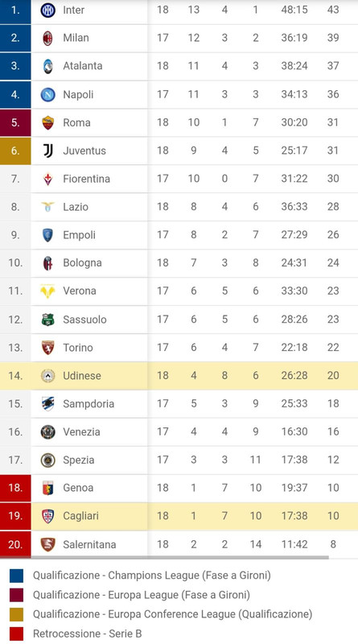Click the Roma club crest icon
358x644 pixels.
pyautogui.click(x=48, y=122)
